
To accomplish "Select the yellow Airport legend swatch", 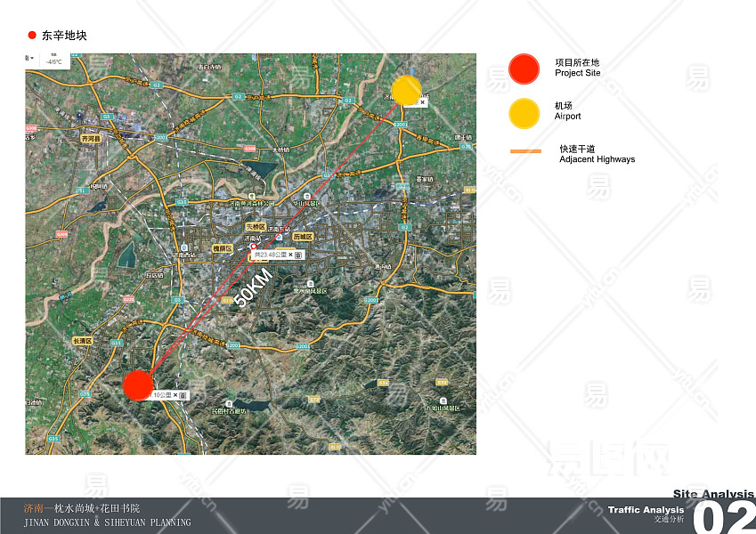I will click(524, 113).
